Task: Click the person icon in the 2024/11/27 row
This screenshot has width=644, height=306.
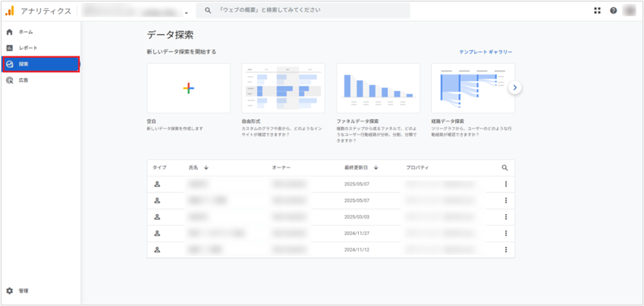Action: [157, 233]
